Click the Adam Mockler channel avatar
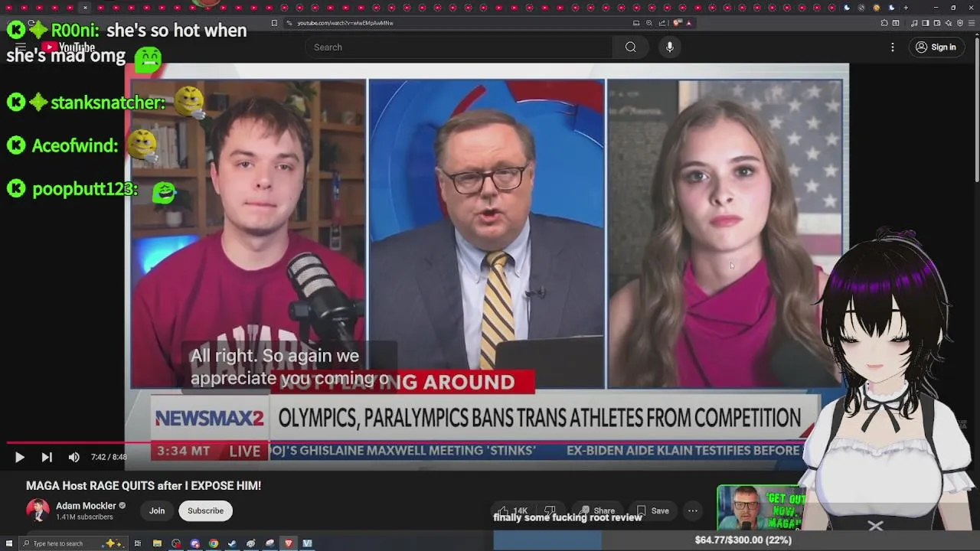The image size is (980, 551). click(x=38, y=510)
